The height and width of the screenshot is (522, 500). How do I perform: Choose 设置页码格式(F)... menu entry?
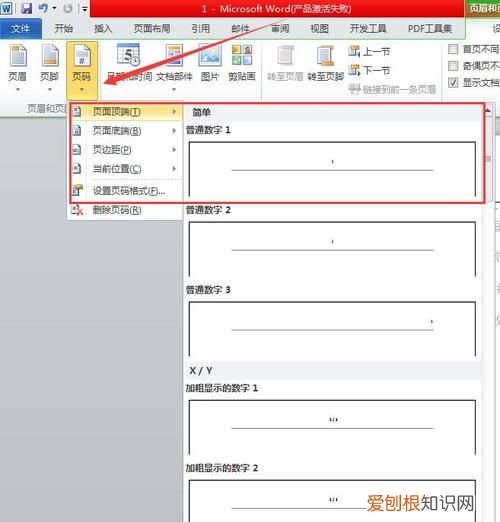(x=126, y=191)
